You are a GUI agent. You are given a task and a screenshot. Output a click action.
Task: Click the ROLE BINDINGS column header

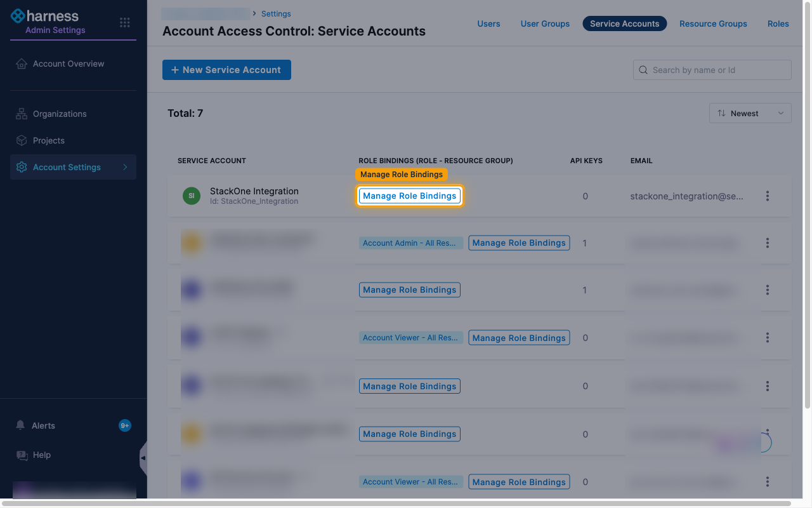pyautogui.click(x=436, y=161)
